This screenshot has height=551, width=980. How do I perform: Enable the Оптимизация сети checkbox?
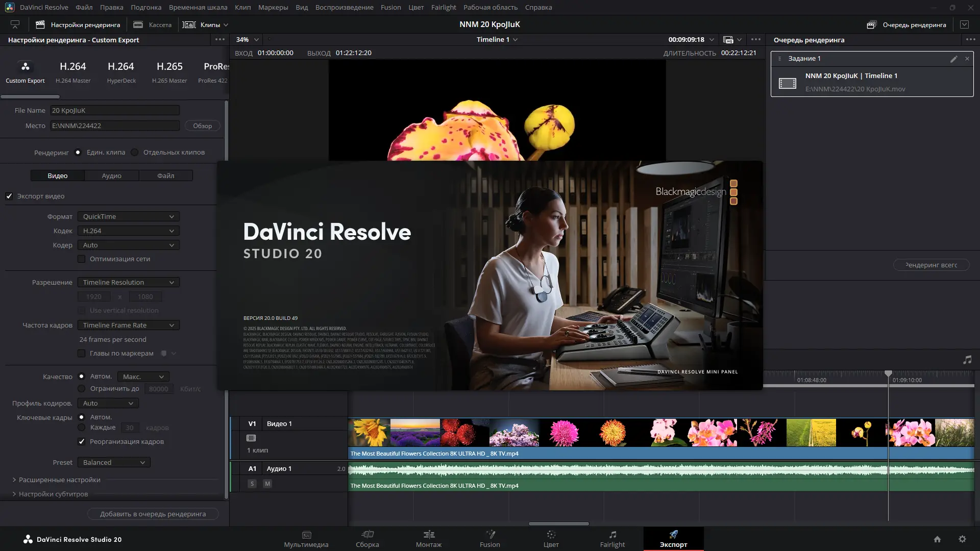point(82,259)
